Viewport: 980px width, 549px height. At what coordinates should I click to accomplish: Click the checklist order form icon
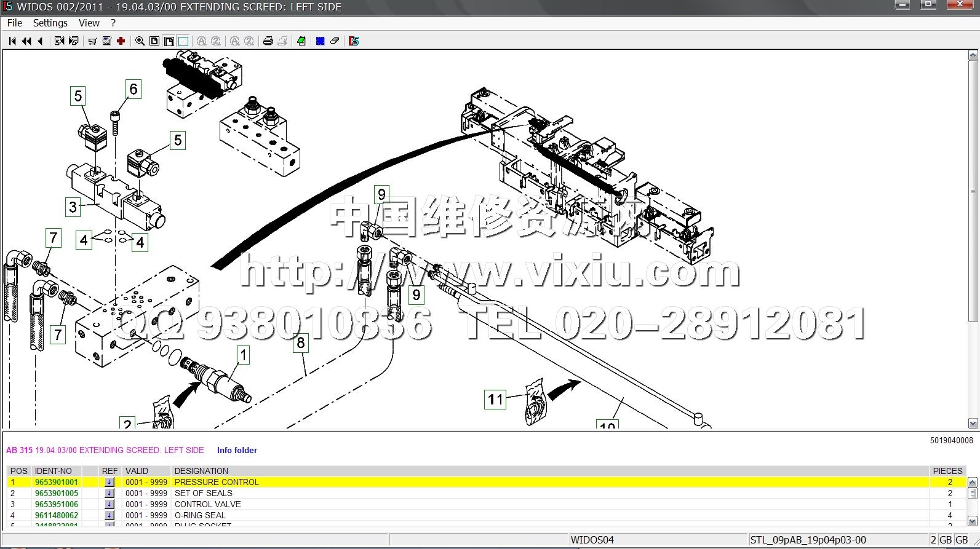pos(106,41)
